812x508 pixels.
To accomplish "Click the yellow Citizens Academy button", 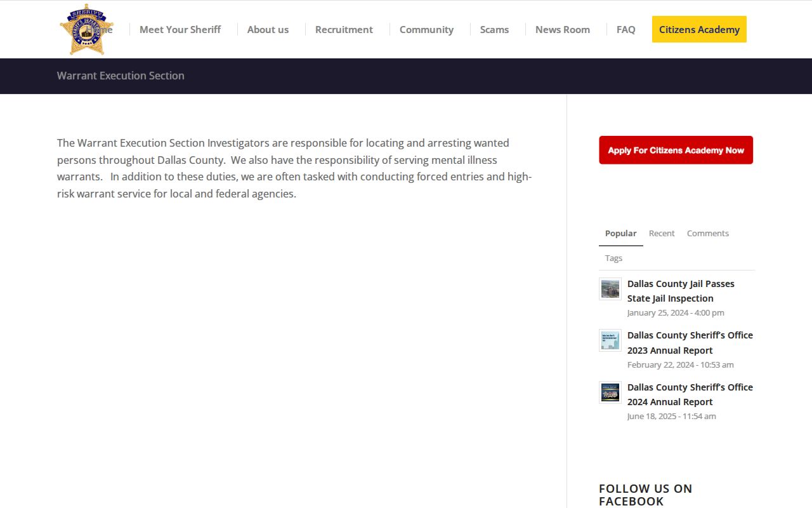I will [x=699, y=29].
